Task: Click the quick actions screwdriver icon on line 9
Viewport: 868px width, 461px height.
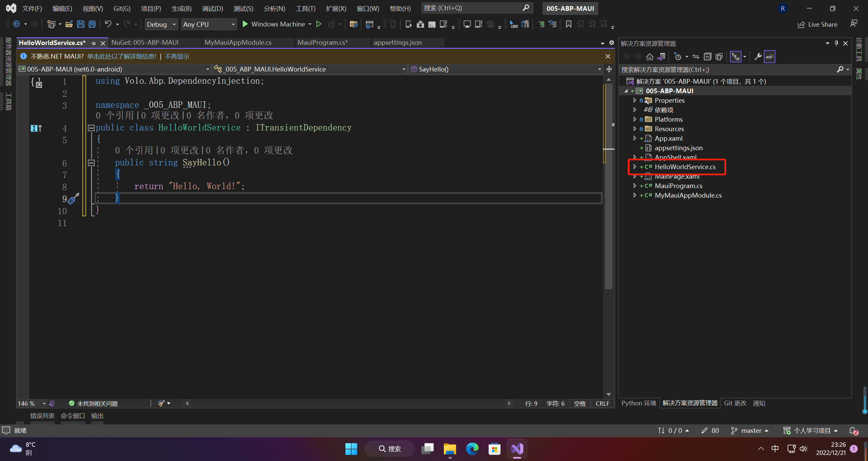Action: coord(73,199)
